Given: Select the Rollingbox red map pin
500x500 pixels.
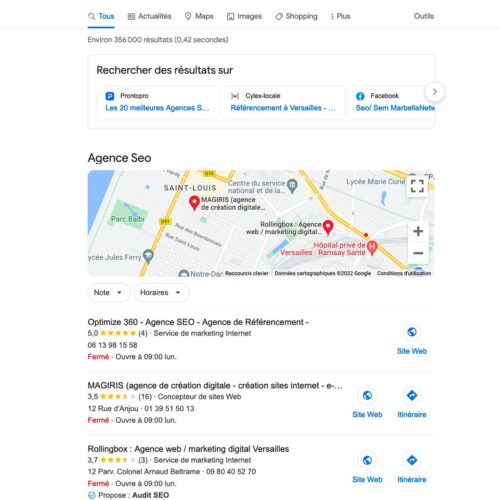Looking at the screenshot, I should pos(328,227).
